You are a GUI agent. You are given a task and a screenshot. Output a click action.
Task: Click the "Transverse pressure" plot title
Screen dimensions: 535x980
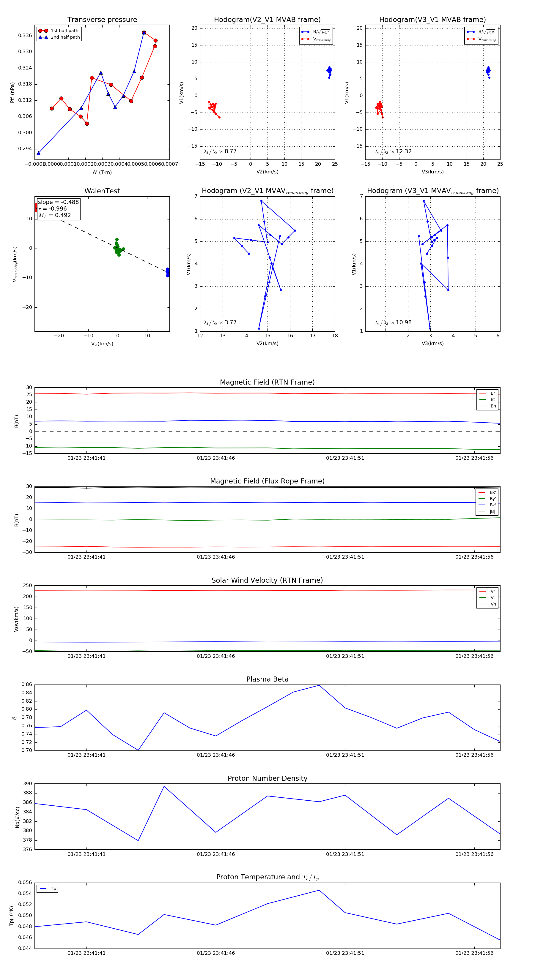(102, 20)
